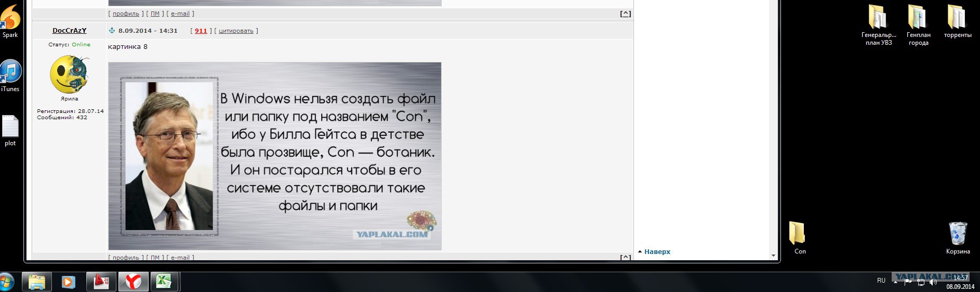This screenshot has height=292, width=980.
Task: Open the post anchor link icon
Action: (x=112, y=31)
